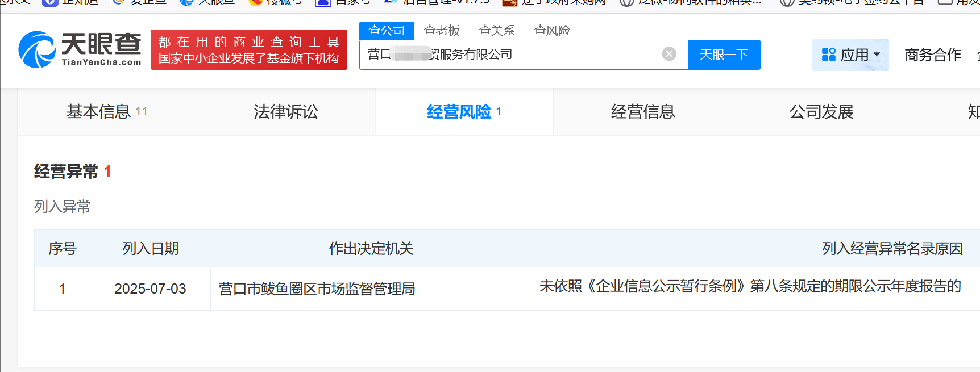The height and width of the screenshot is (372, 980).
Task: Click the TianYanCha eye logo
Action: coord(37,50)
